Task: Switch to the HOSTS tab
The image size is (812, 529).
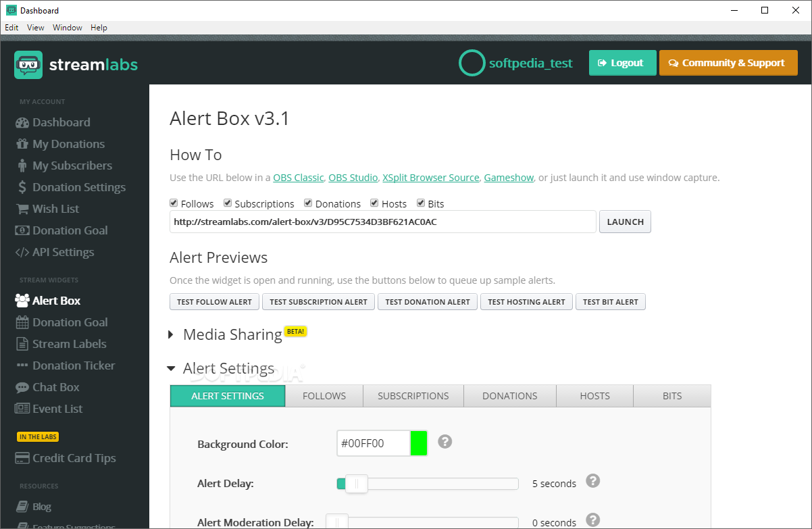Action: click(x=594, y=396)
